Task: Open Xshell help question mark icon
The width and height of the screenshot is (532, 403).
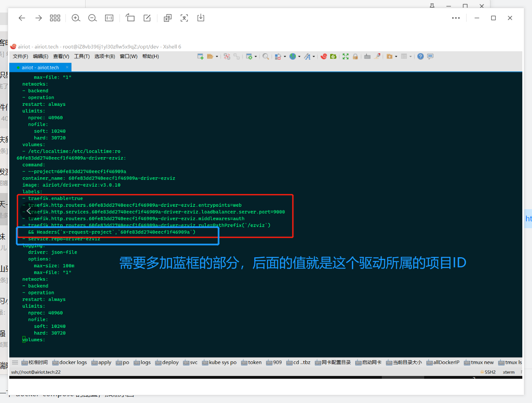Action: coord(421,57)
